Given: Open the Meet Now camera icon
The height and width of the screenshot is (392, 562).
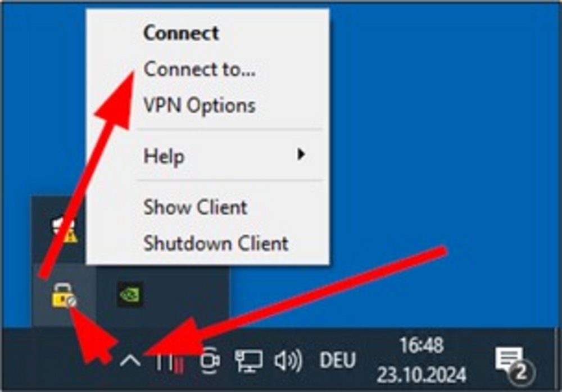Looking at the screenshot, I should [x=210, y=361].
